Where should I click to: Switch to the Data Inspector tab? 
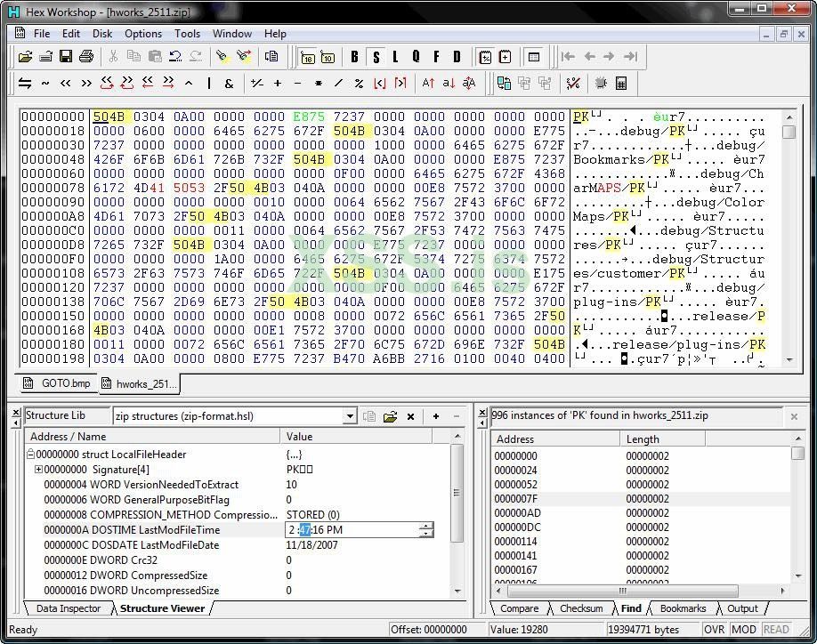pos(69,608)
